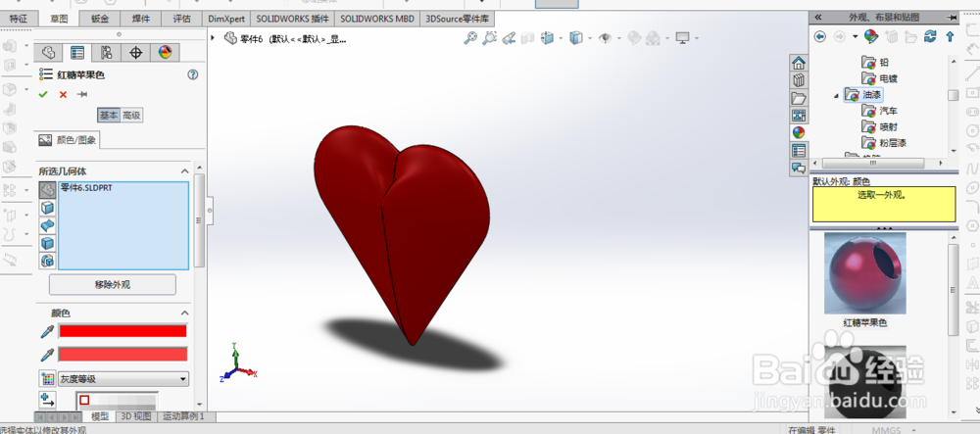The height and width of the screenshot is (434, 980).
Task: Select the faces selection filter icon
Action: pyautogui.click(x=47, y=208)
